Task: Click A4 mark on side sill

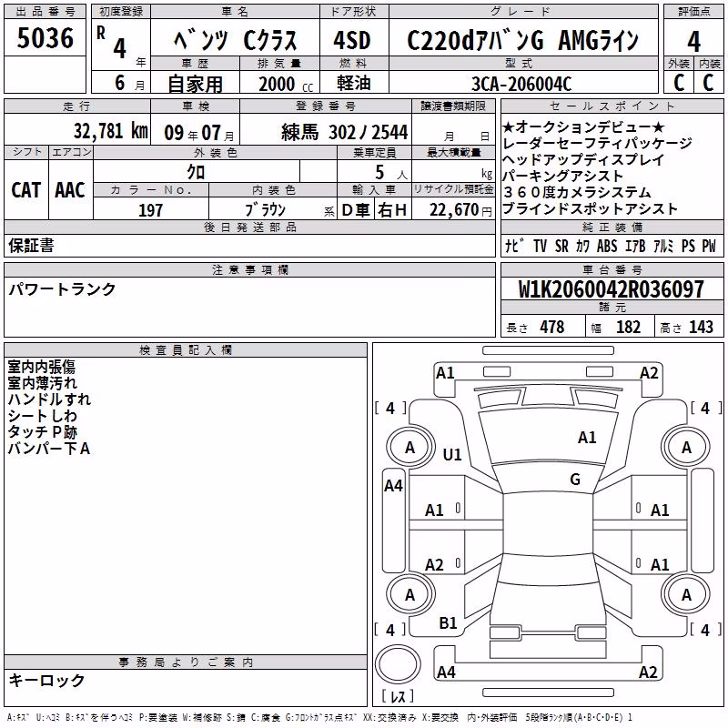Action: pos(393,486)
